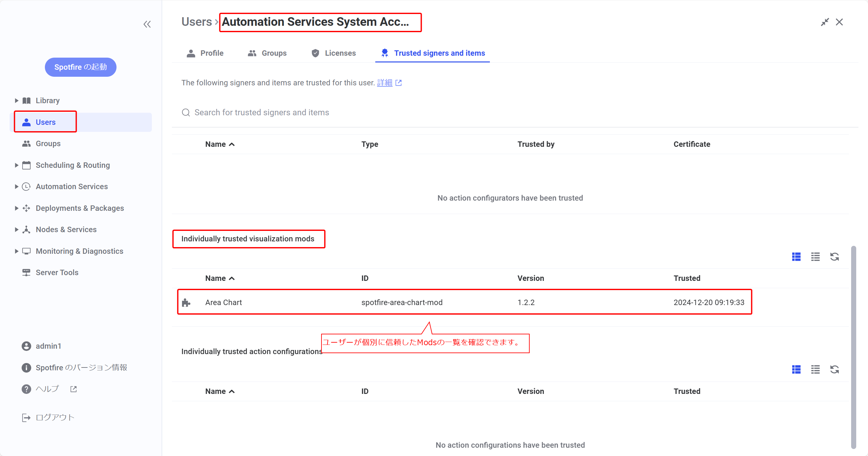
Task: Expand the Scheduling & Routing arrow
Action: coord(16,165)
